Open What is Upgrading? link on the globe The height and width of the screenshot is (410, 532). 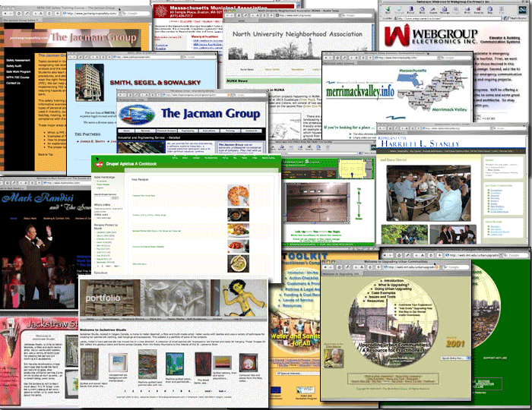click(394, 285)
